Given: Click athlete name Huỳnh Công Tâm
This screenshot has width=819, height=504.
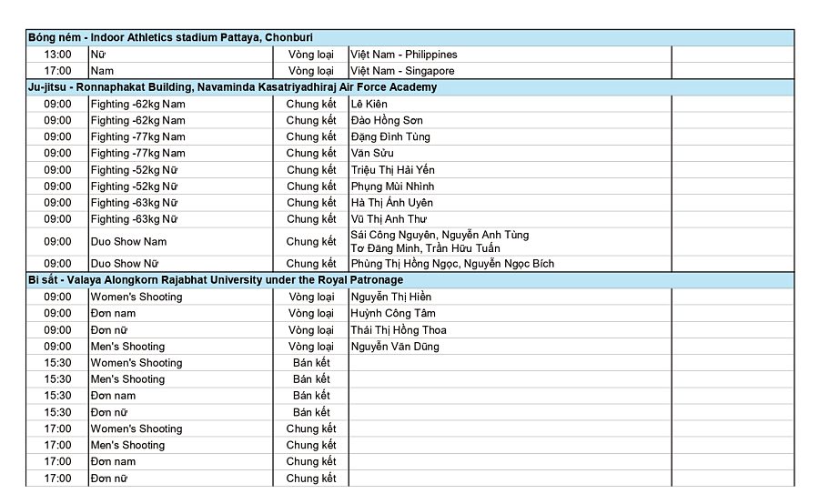Looking at the screenshot, I should click(x=392, y=313).
